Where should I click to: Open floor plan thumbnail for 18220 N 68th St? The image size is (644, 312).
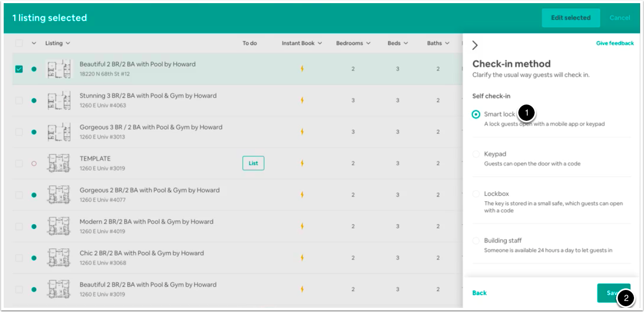(59, 69)
